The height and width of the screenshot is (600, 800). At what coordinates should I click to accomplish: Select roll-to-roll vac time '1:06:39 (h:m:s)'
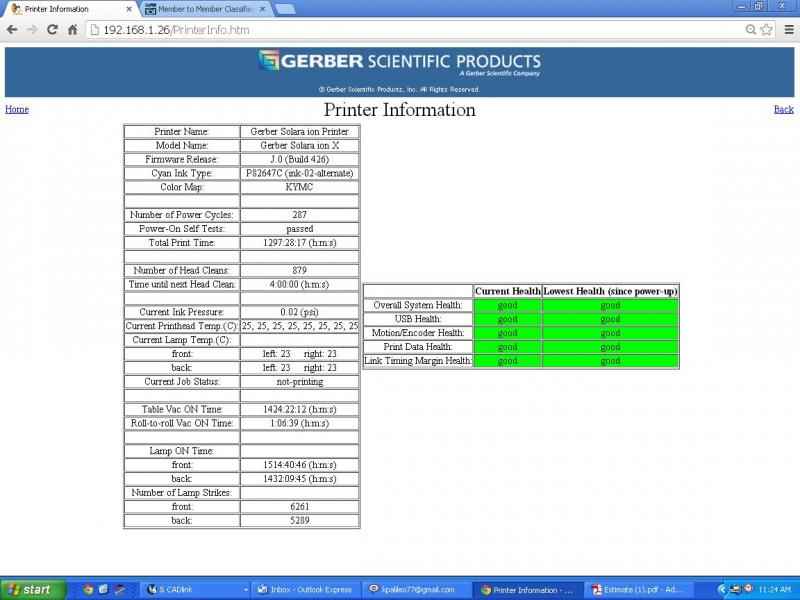point(299,423)
